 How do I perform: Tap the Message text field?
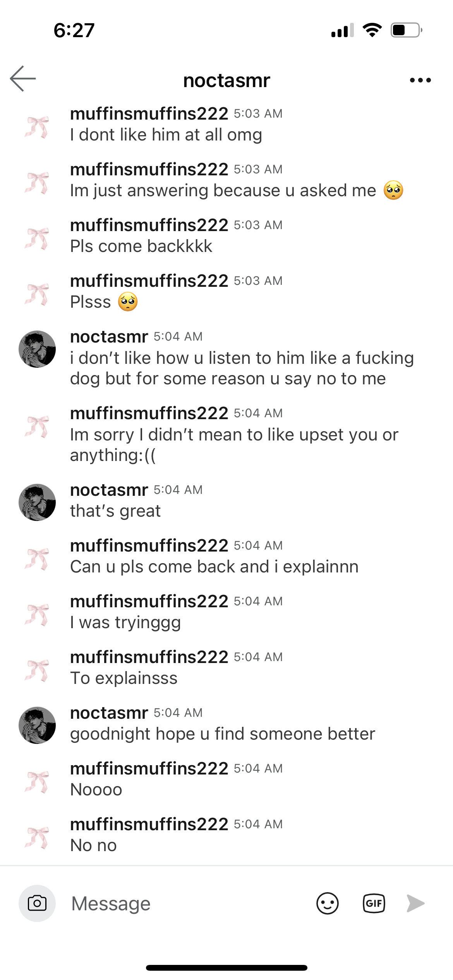(x=186, y=903)
